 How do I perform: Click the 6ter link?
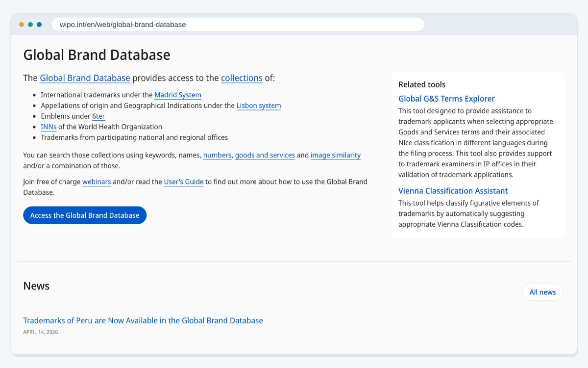click(98, 116)
